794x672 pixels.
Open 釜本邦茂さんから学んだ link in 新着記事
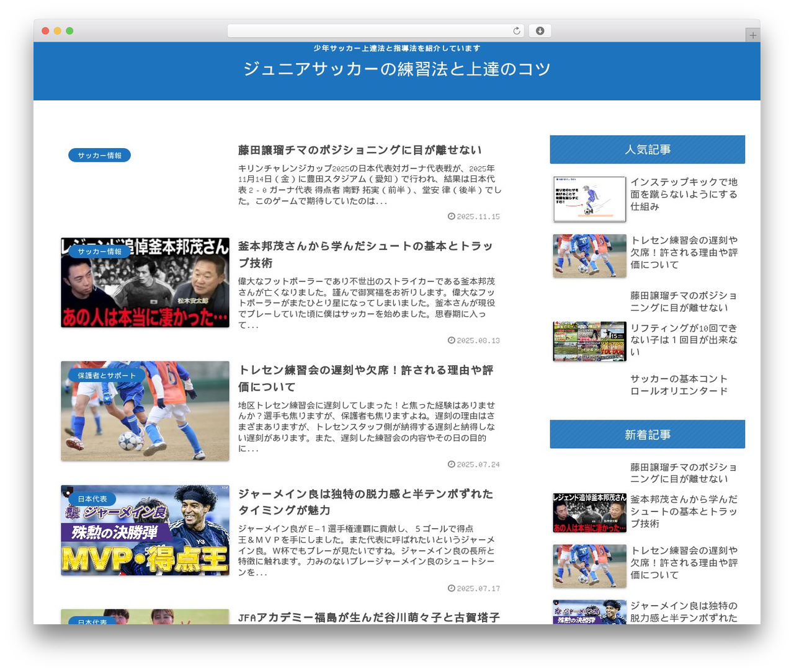click(684, 511)
